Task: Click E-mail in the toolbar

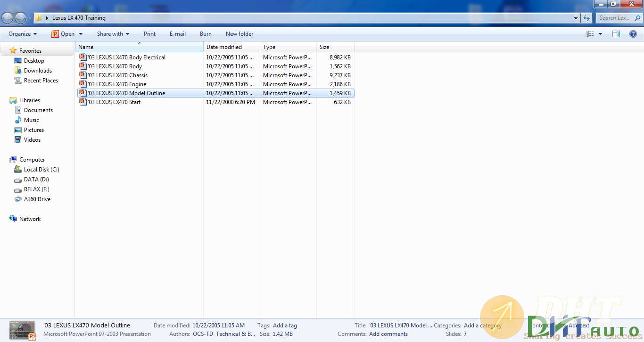Action: click(x=178, y=34)
